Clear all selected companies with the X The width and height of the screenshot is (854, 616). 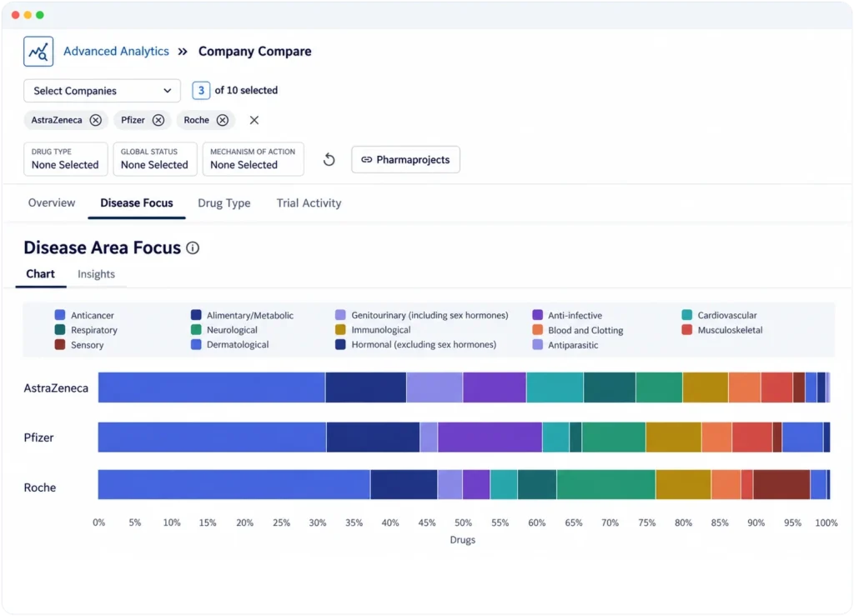point(254,120)
